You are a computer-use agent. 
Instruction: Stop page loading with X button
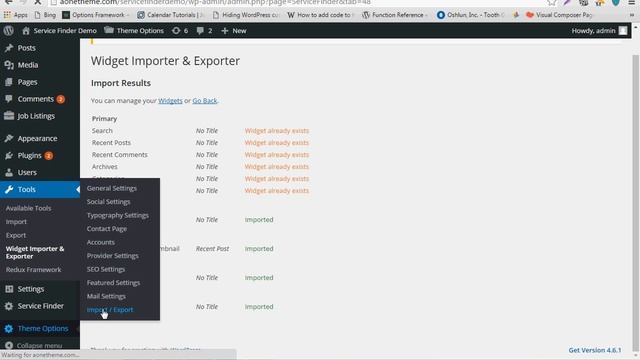37,2
